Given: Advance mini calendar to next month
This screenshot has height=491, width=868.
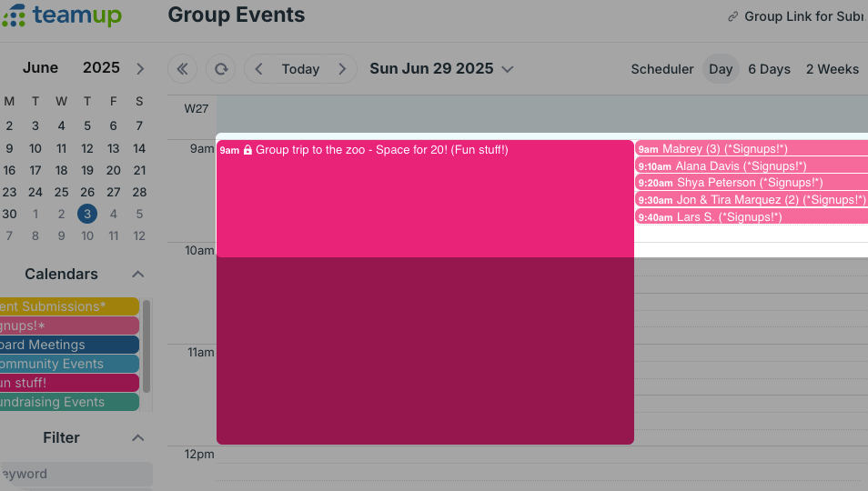Looking at the screenshot, I should coord(140,68).
